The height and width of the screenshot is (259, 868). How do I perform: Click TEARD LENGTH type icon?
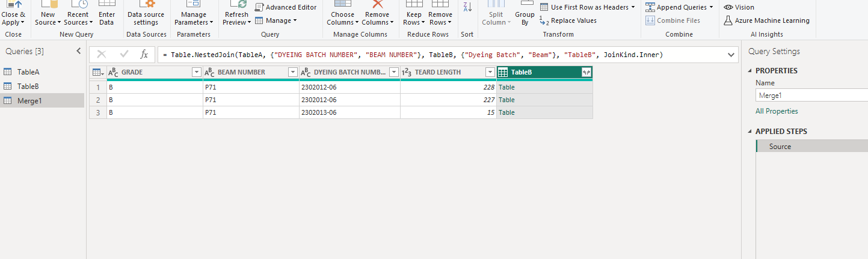pyautogui.click(x=407, y=72)
